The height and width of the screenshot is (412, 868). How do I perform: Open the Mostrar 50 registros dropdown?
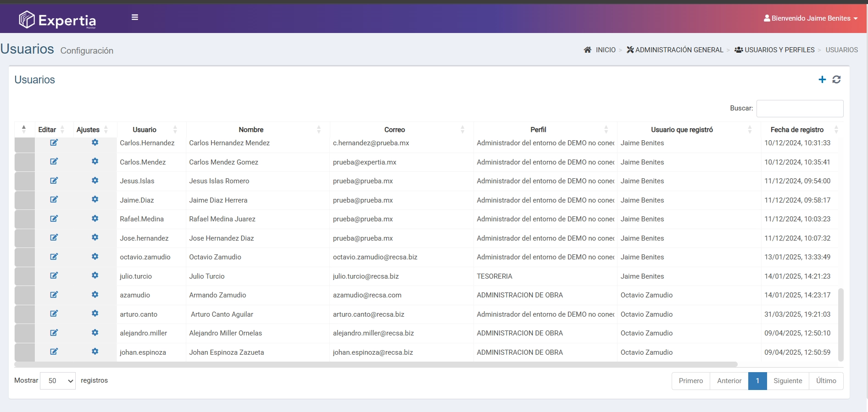(58, 381)
